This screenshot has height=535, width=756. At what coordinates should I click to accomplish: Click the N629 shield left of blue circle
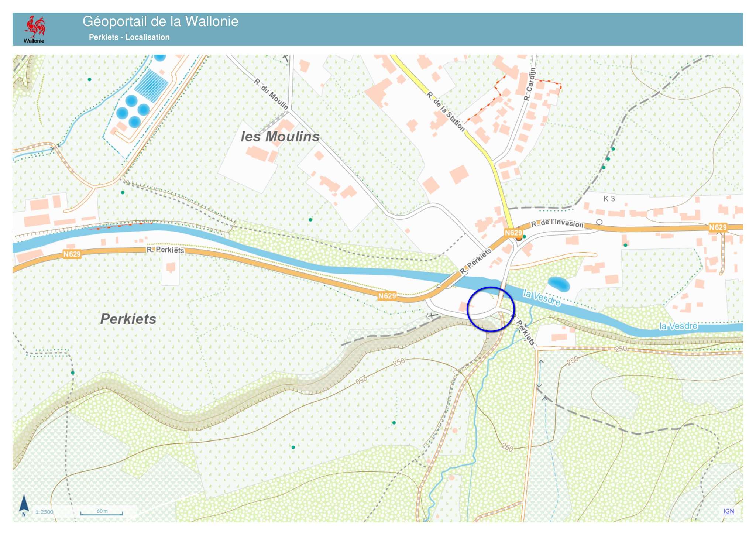pos(386,296)
